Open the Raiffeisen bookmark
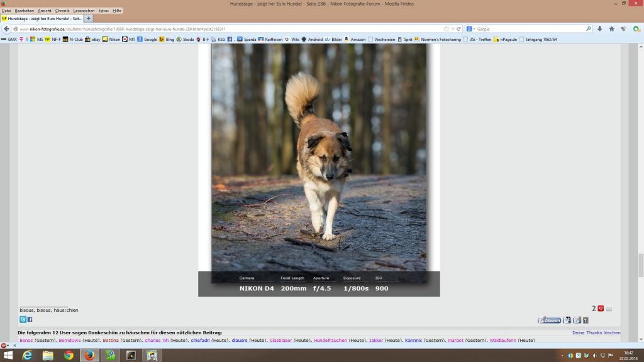This screenshot has height=362, width=644. click(270, 40)
